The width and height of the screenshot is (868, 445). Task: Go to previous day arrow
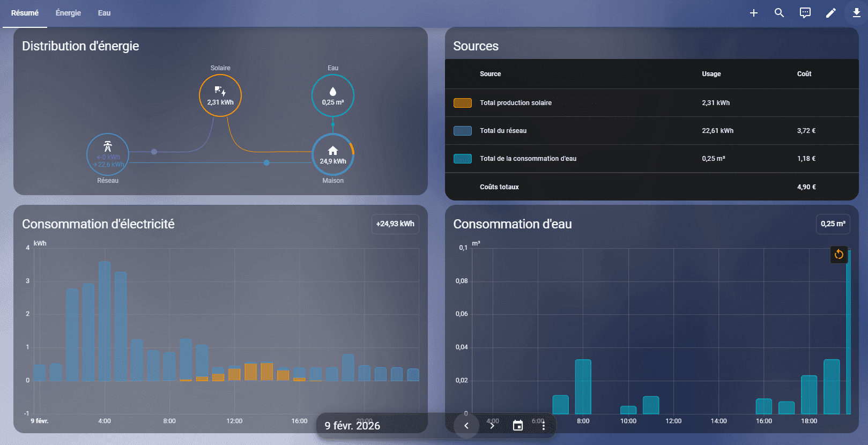pyautogui.click(x=466, y=426)
